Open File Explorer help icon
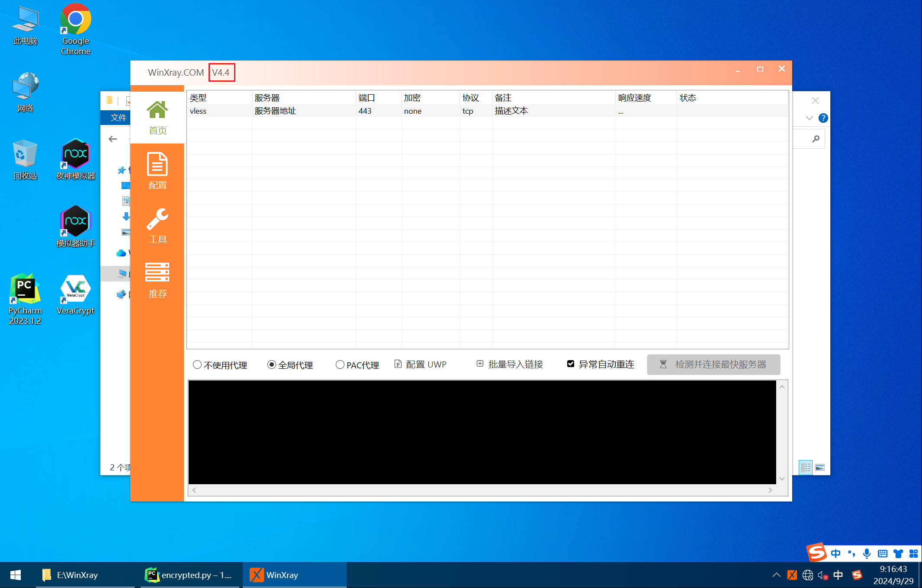The width and height of the screenshot is (922, 588). coord(823,118)
